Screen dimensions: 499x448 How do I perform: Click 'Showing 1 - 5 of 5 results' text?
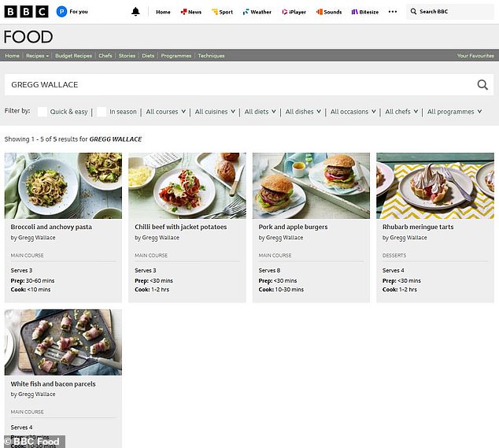tap(46, 139)
